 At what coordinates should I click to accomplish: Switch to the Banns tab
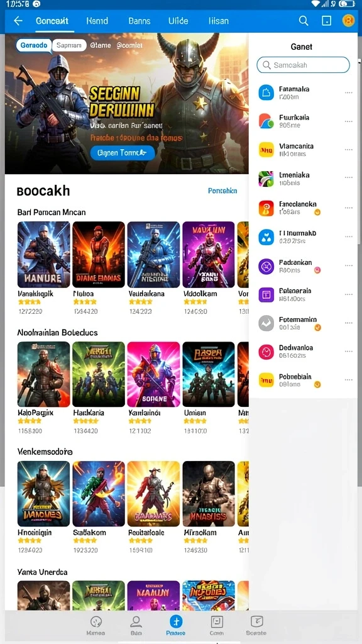139,21
